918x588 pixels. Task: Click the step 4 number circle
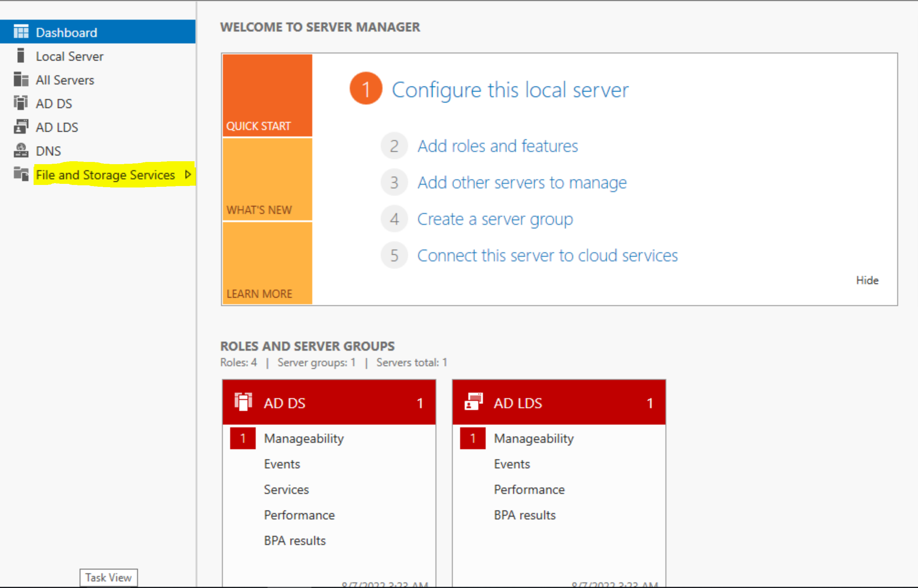(394, 219)
